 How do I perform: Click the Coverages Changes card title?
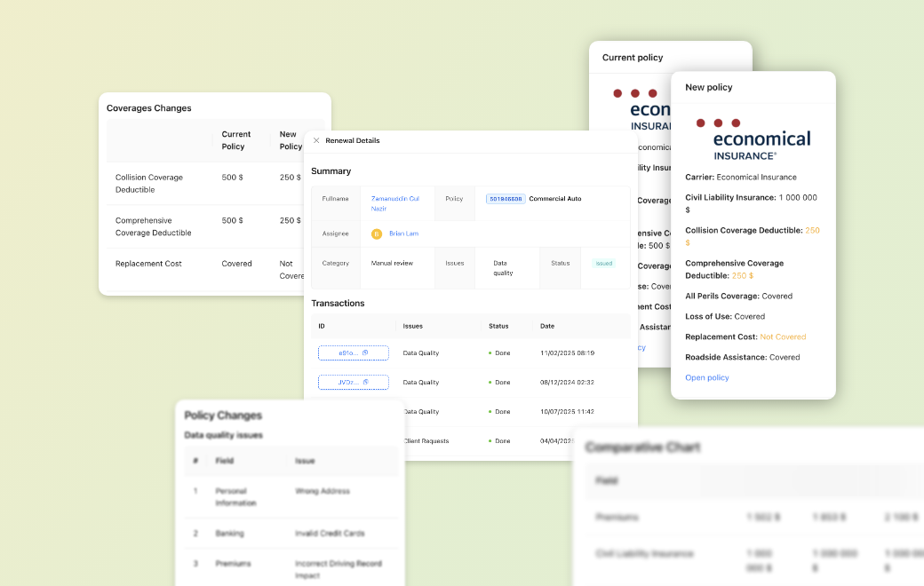(149, 108)
